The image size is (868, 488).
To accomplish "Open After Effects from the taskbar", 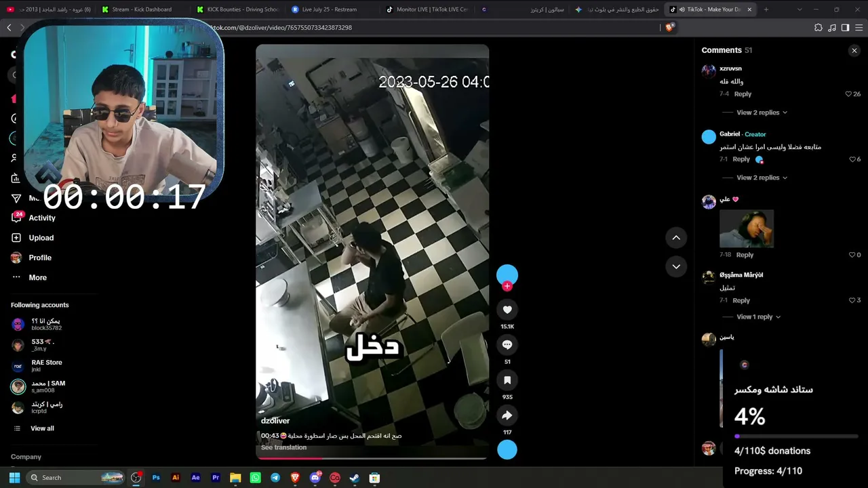I will pos(196,478).
